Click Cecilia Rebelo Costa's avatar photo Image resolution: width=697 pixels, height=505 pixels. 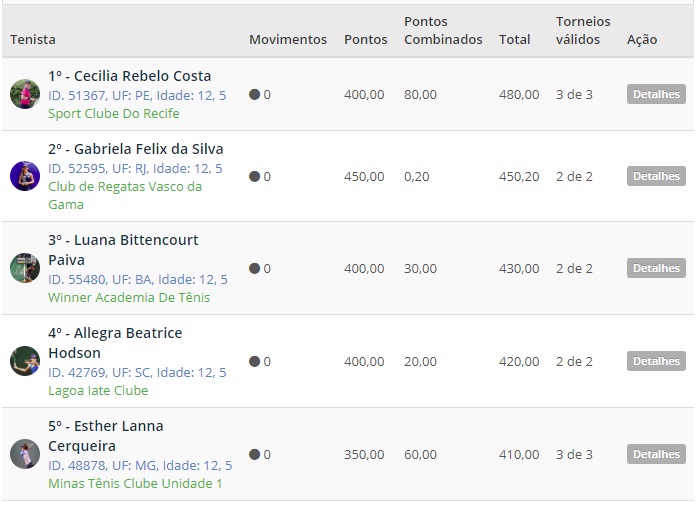point(25,94)
